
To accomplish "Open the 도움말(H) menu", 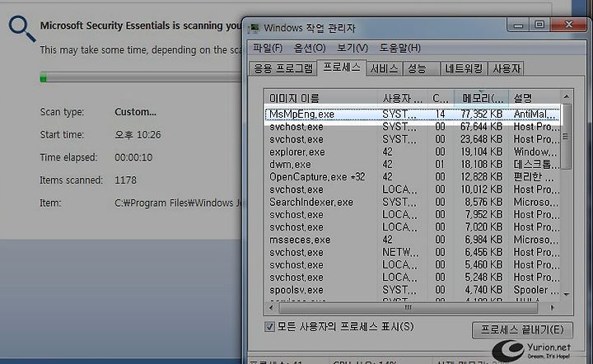I will click(x=399, y=48).
